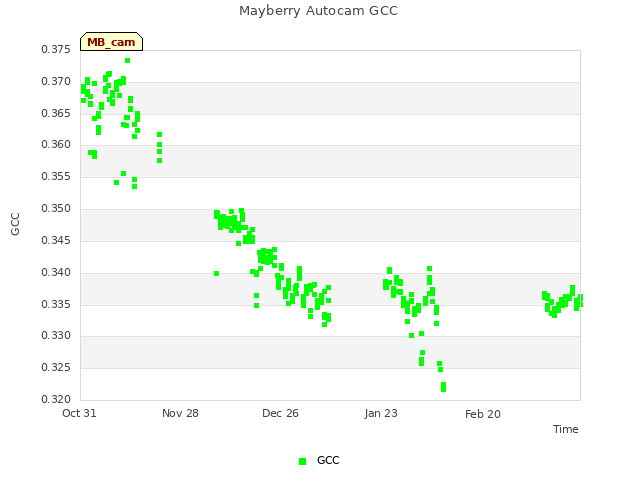The image size is (640, 480).
Task: Click the 0.345 y-axis value
Action: [56, 240]
